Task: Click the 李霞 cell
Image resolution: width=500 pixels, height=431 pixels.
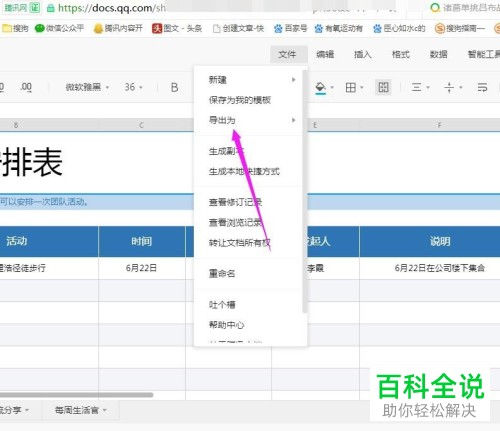Action: tap(333, 268)
